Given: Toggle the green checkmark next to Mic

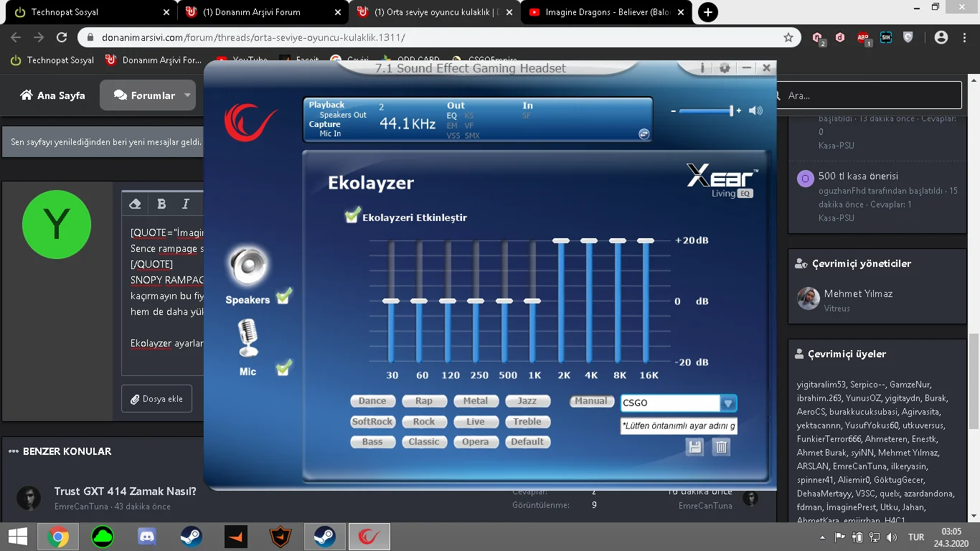Looking at the screenshot, I should click(283, 367).
